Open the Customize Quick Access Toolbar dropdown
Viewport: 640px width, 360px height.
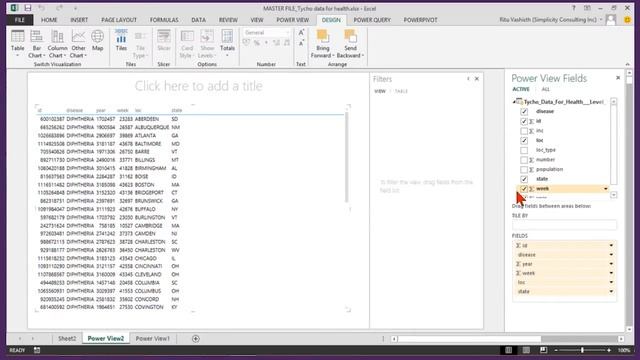[75, 8]
